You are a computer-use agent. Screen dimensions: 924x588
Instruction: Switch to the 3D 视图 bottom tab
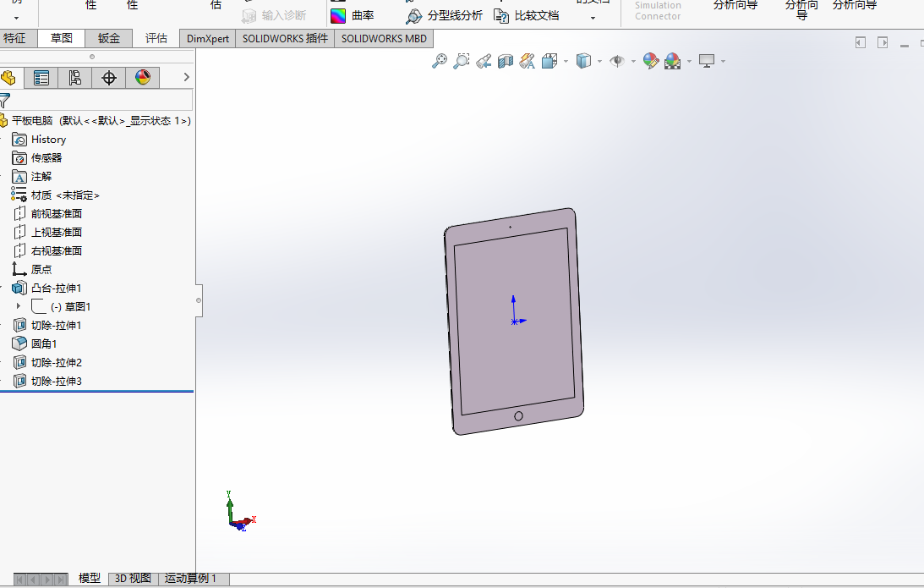[x=133, y=579]
